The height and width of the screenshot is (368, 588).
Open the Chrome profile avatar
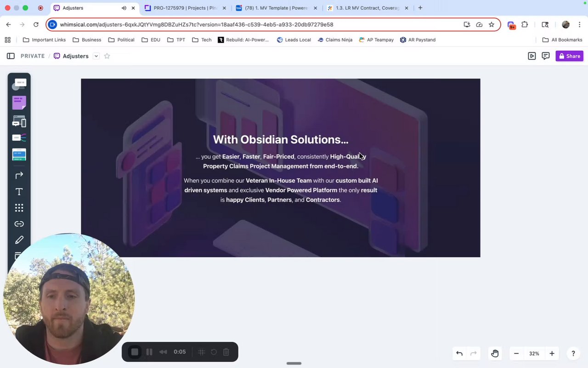[x=565, y=24]
